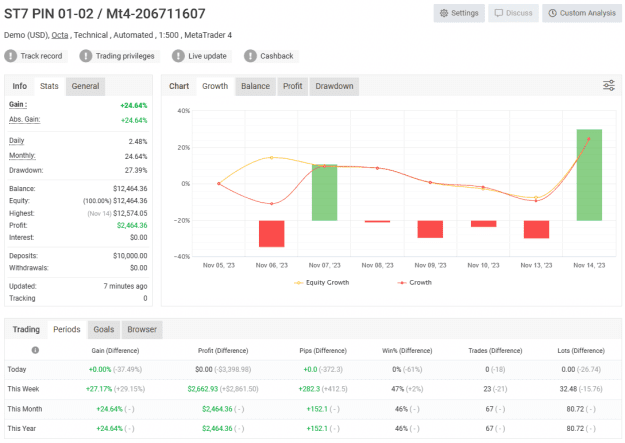Screen dimensions: 625x443
Task: Click the This Week row label
Action: click(x=23, y=389)
